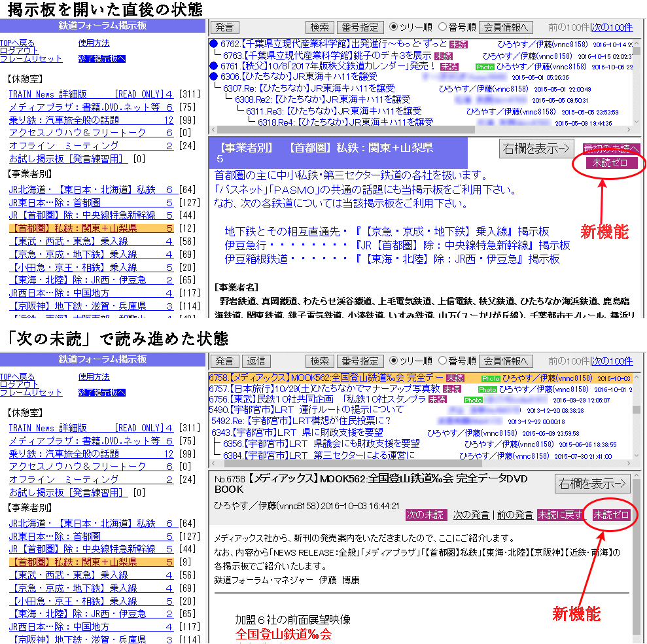Click フレームリセット in the 掲示板を開いた直後 screenshot
Screen dimensions: 647x644
(31, 59)
